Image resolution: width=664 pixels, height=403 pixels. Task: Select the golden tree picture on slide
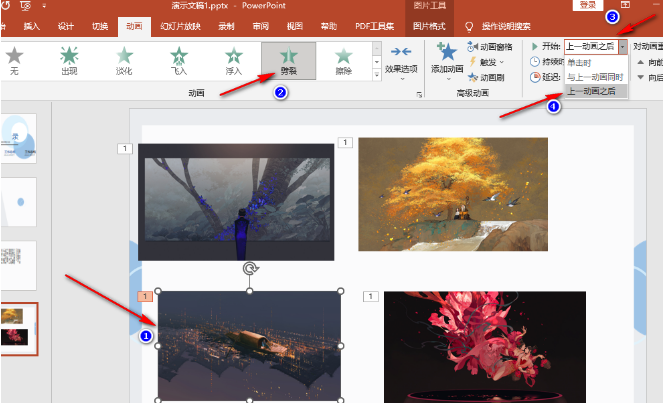point(453,194)
